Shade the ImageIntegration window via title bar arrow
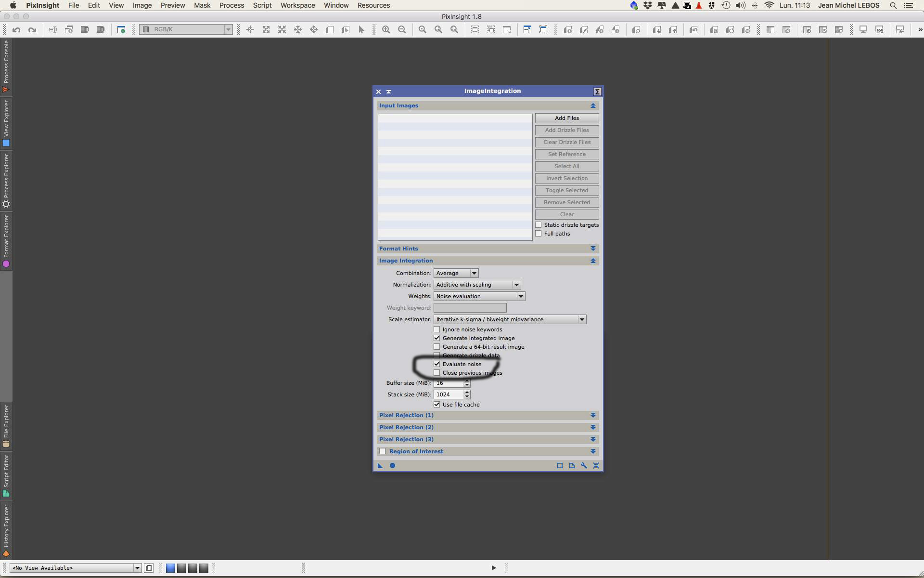This screenshot has width=924, height=578. (388, 92)
